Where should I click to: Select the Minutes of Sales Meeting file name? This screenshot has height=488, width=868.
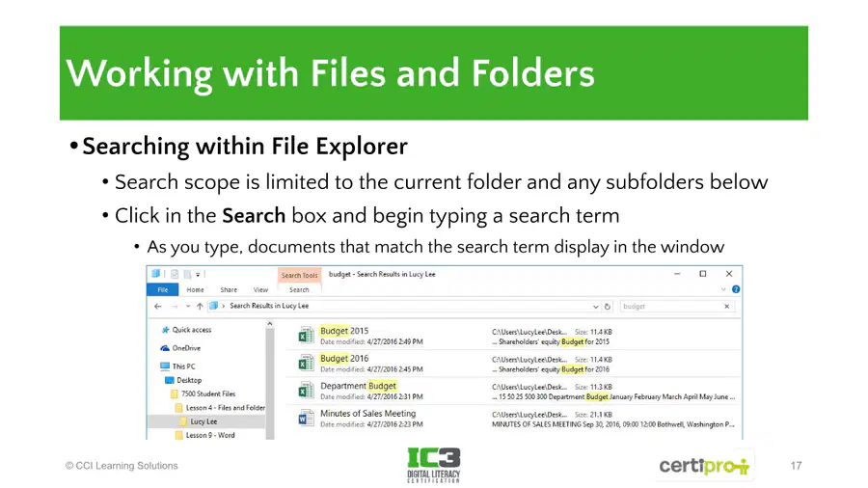coord(367,414)
